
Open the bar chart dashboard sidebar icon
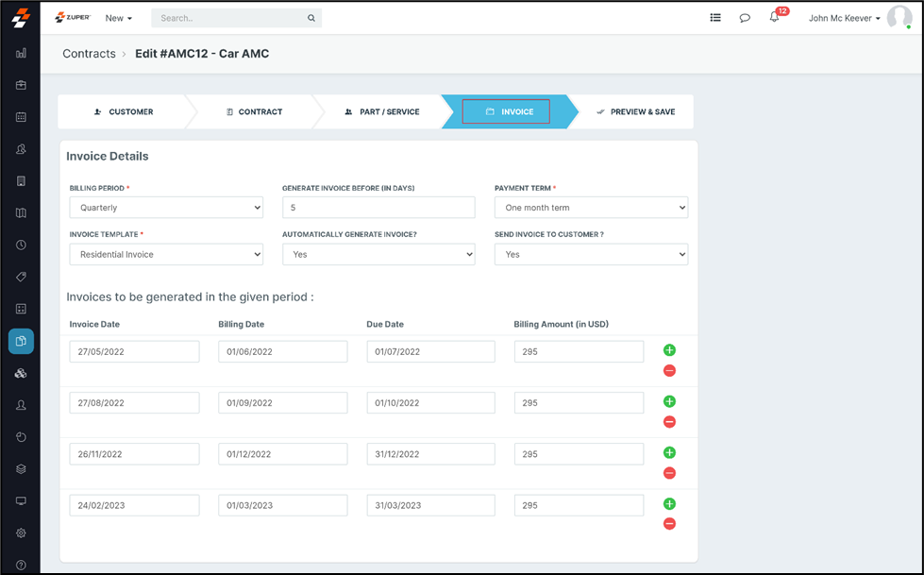[21, 54]
